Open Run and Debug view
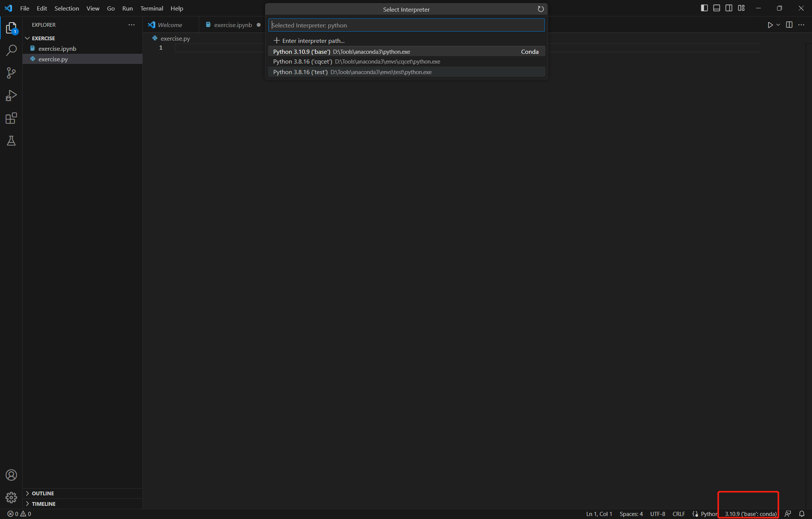This screenshot has width=812, height=519. 11,96
